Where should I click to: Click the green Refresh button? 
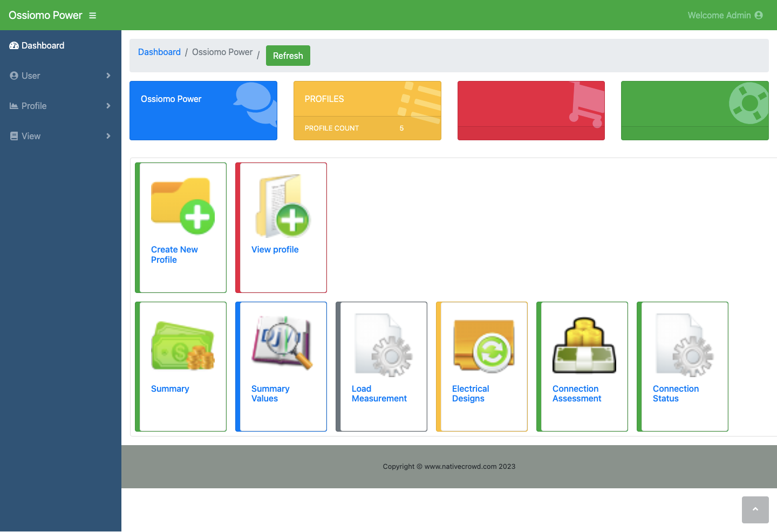pyautogui.click(x=288, y=56)
